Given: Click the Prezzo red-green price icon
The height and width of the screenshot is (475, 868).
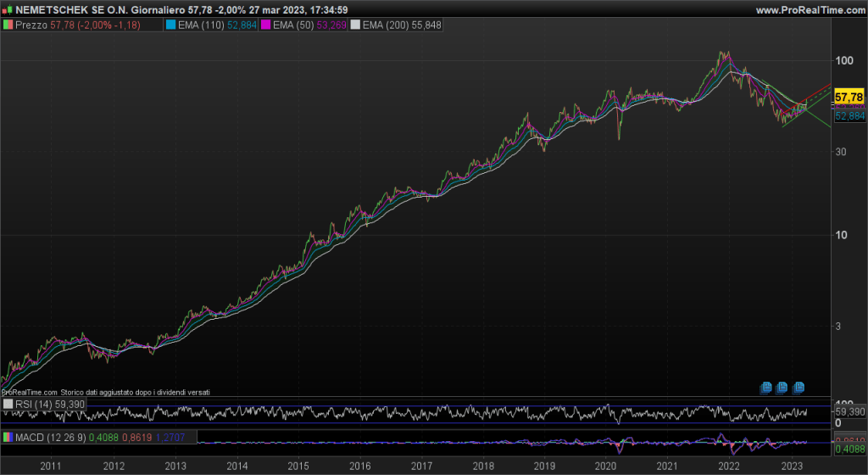Looking at the screenshot, I should click(8, 25).
